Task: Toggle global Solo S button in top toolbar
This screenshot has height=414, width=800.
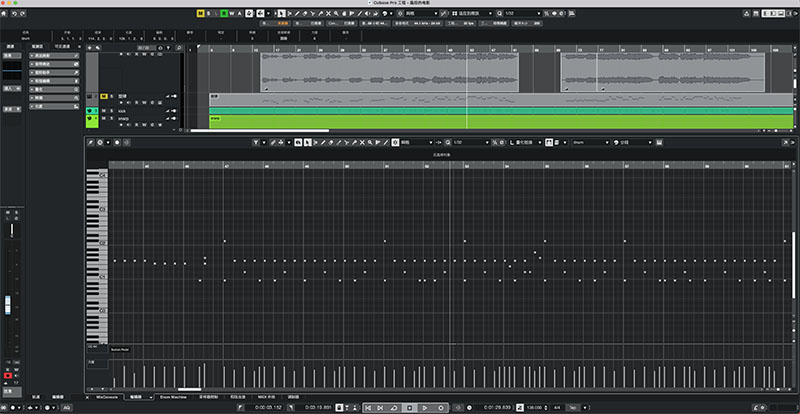Action: [209, 13]
